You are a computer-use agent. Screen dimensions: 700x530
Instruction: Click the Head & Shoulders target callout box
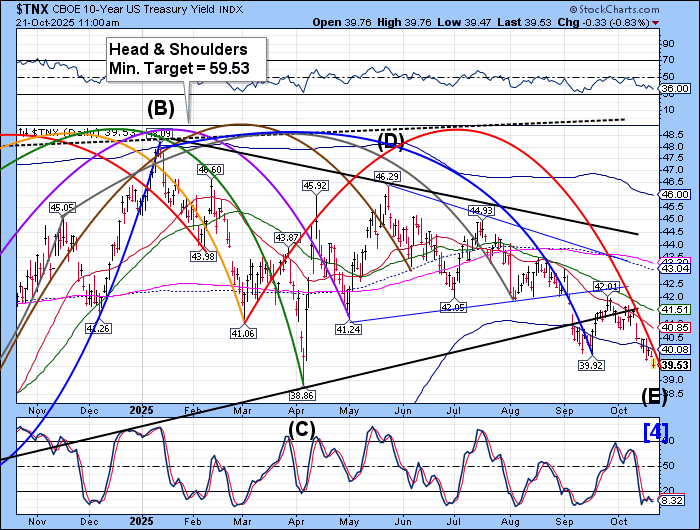(188, 59)
